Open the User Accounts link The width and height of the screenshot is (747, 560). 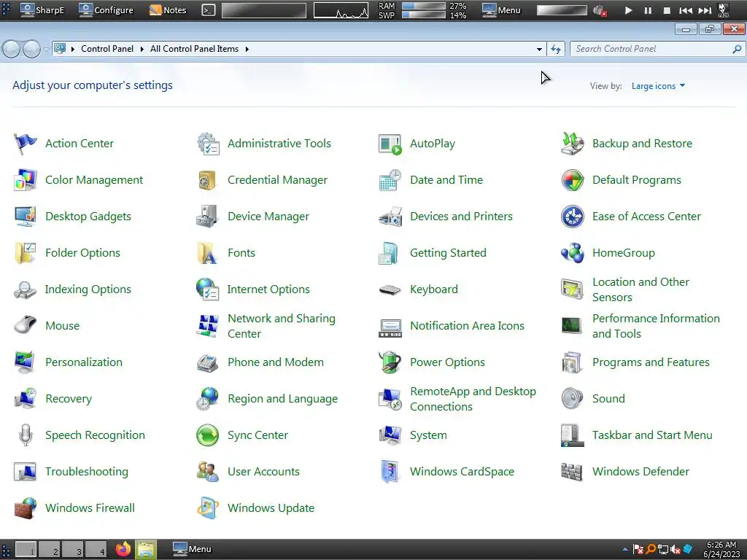click(263, 472)
